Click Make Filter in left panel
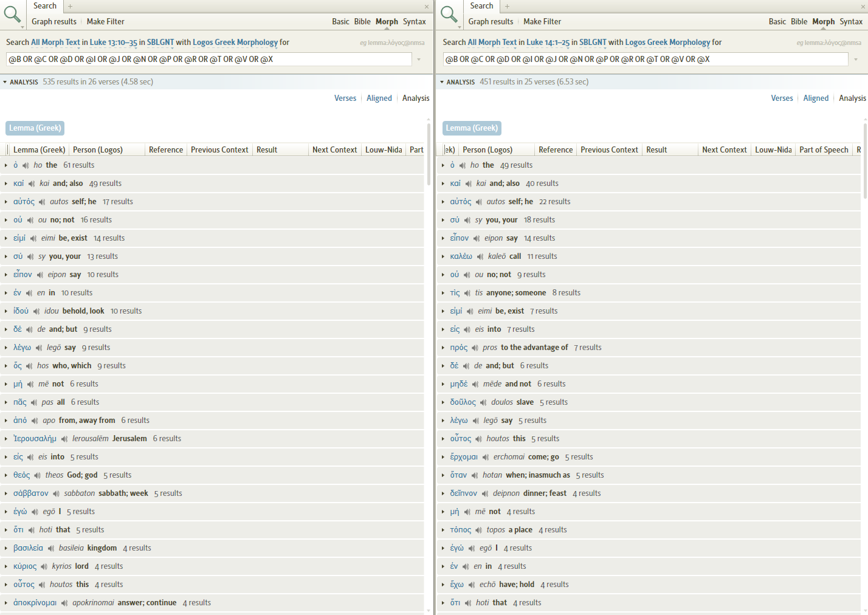Screen dimensions: 868x615 [106, 21]
